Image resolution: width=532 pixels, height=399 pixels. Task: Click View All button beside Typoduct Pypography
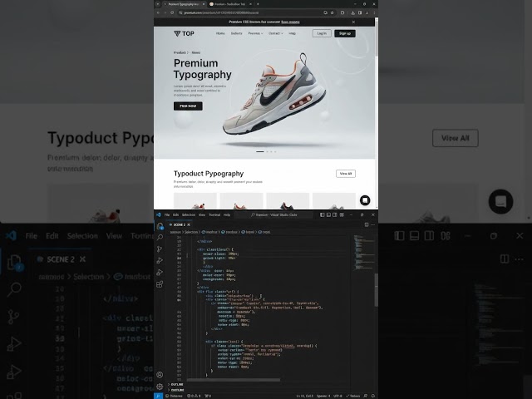[346, 174]
